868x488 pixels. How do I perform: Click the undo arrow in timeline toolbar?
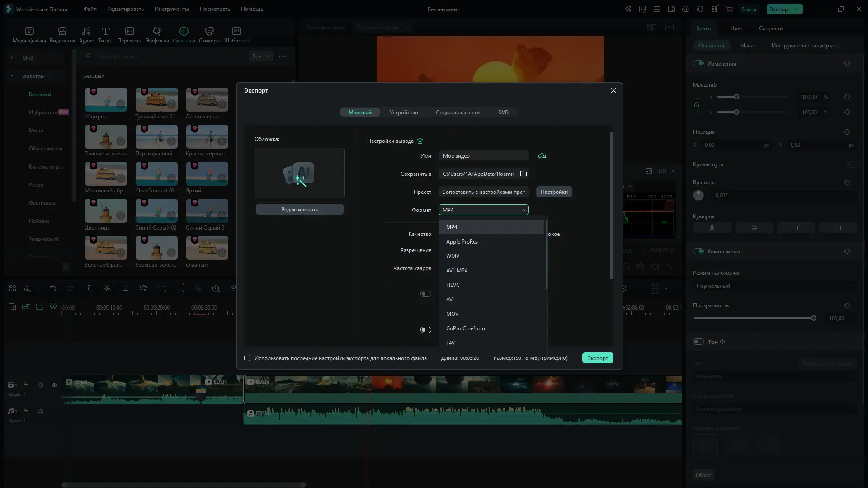pos(53,289)
